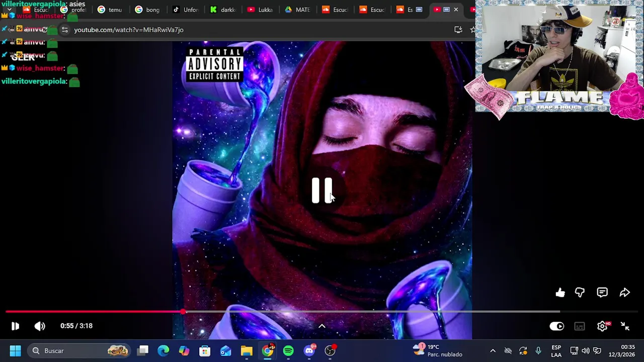The height and width of the screenshot is (362, 644).
Task: Open File Explorer from taskbar
Action: coord(247,350)
